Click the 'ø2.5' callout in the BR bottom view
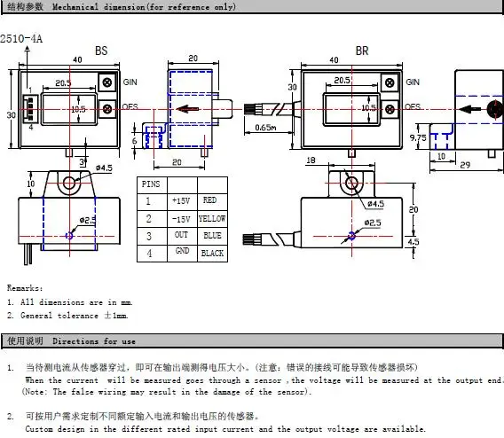504x438 pixels. click(x=373, y=223)
